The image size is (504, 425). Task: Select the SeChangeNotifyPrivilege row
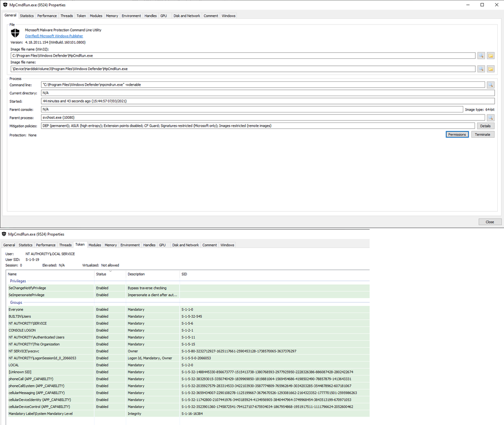pyautogui.click(x=188, y=288)
